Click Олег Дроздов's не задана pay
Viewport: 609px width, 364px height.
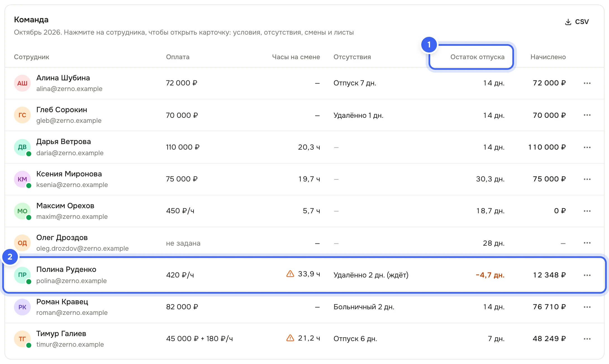(x=183, y=243)
